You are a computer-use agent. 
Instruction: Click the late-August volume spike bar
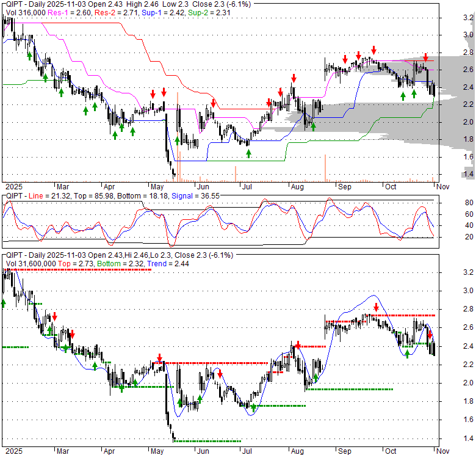(x=325, y=169)
